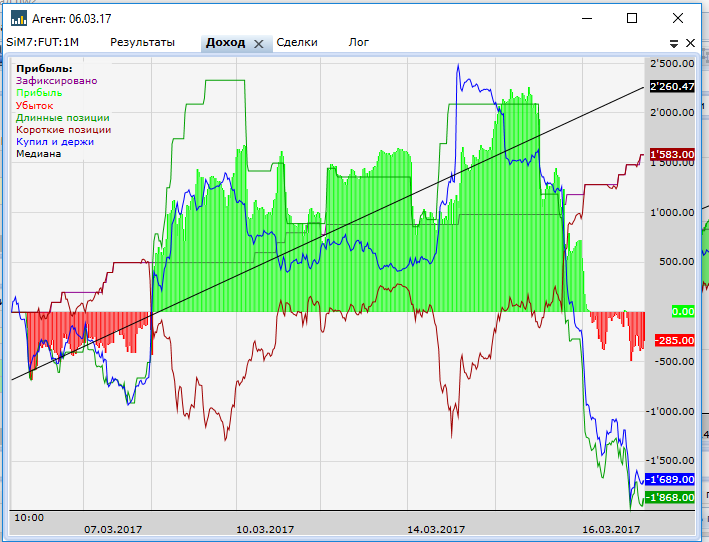Click the 07.03.2017 date label

(x=113, y=529)
